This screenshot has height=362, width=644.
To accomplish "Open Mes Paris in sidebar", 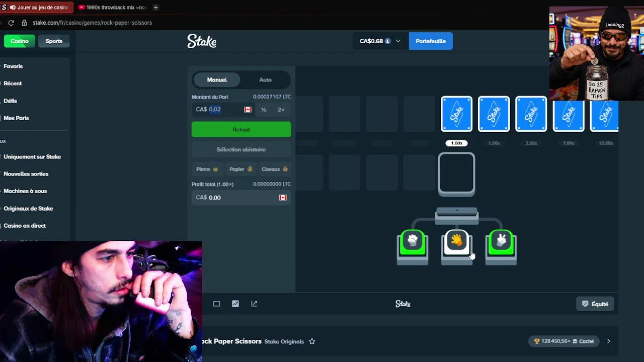I will [16, 118].
